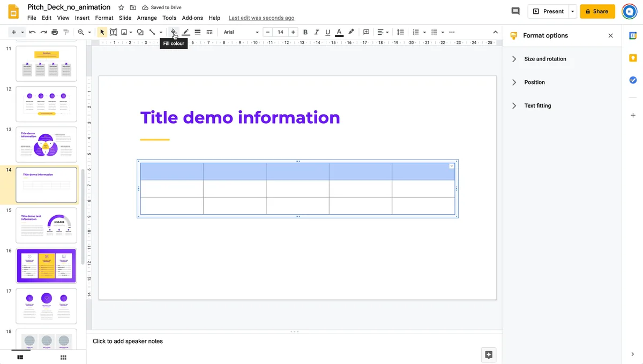Viewport: 643px width, 364px height.
Task: Toggle Italic formatting
Action: [x=317, y=32]
